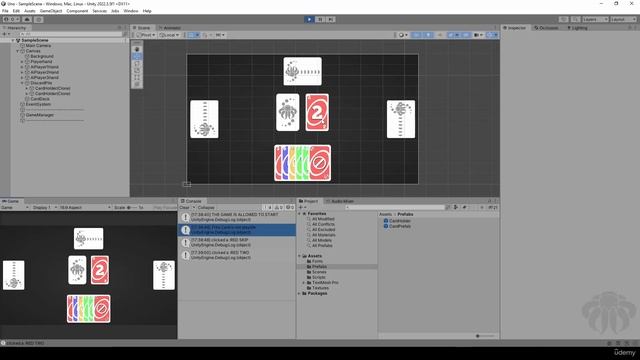This screenshot has height=360, width=640.
Task: Switch to the Inspector tab
Action: [514, 28]
